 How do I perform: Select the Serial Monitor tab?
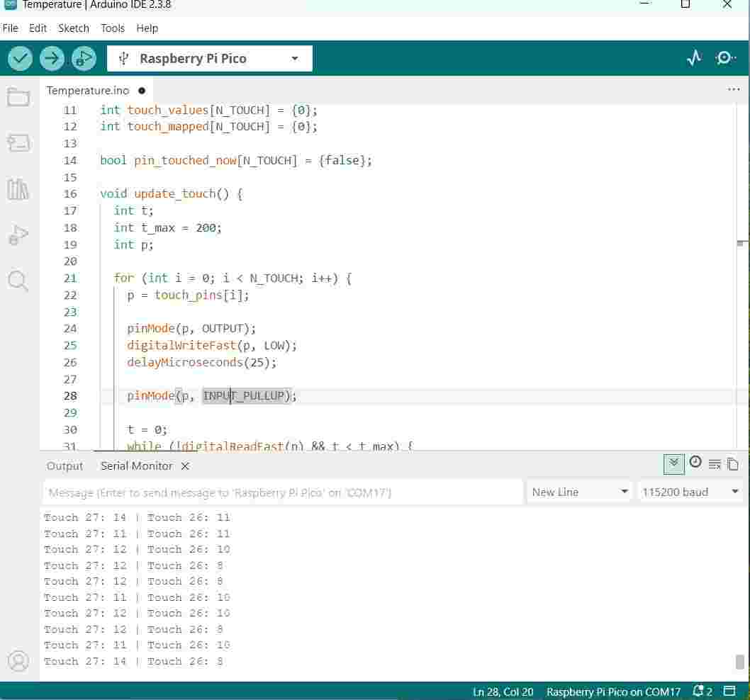coord(137,466)
